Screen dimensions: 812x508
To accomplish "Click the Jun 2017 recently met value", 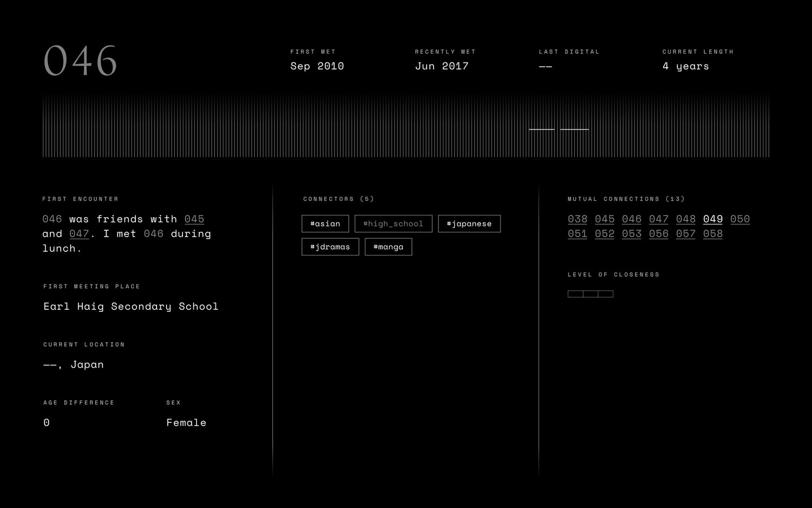I will click(x=442, y=66).
